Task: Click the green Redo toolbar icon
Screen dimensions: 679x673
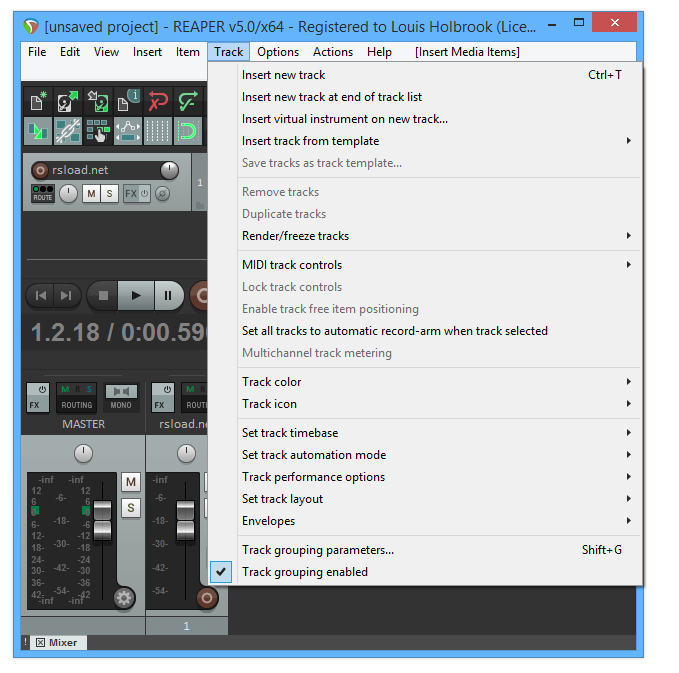Action: tap(188, 100)
